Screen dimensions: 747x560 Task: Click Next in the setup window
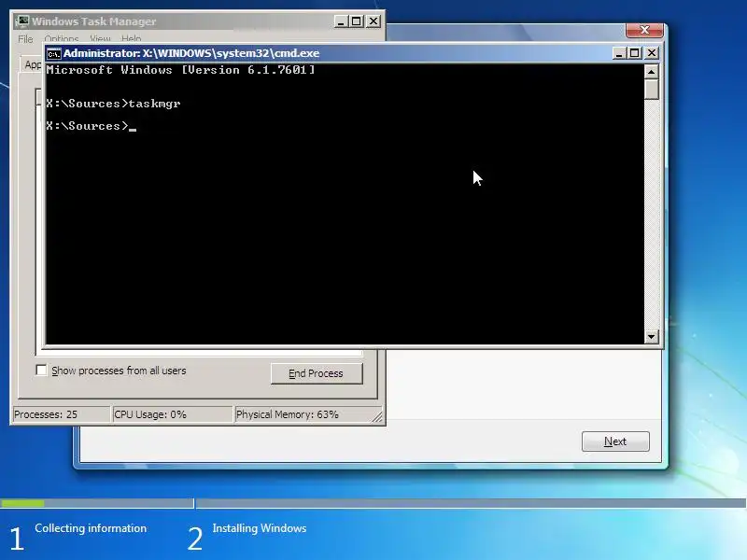pyautogui.click(x=615, y=441)
